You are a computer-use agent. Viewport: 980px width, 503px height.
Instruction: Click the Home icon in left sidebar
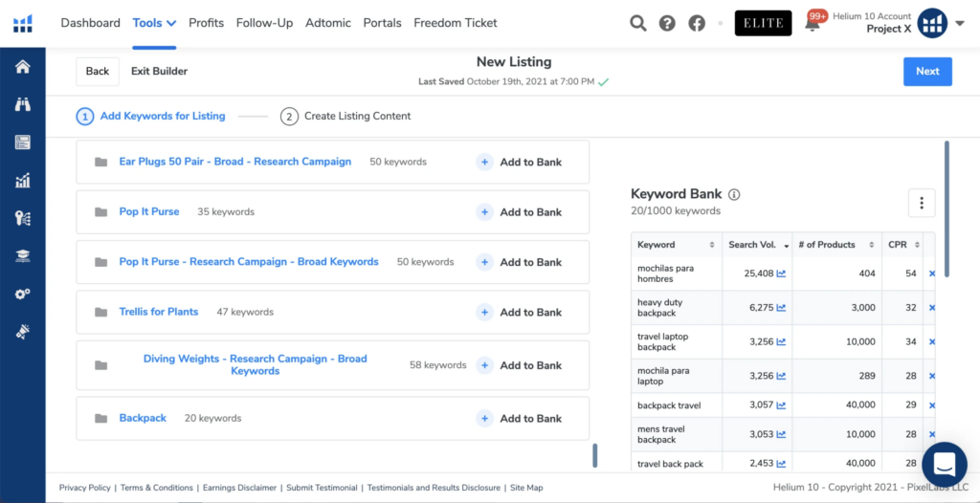click(22, 67)
